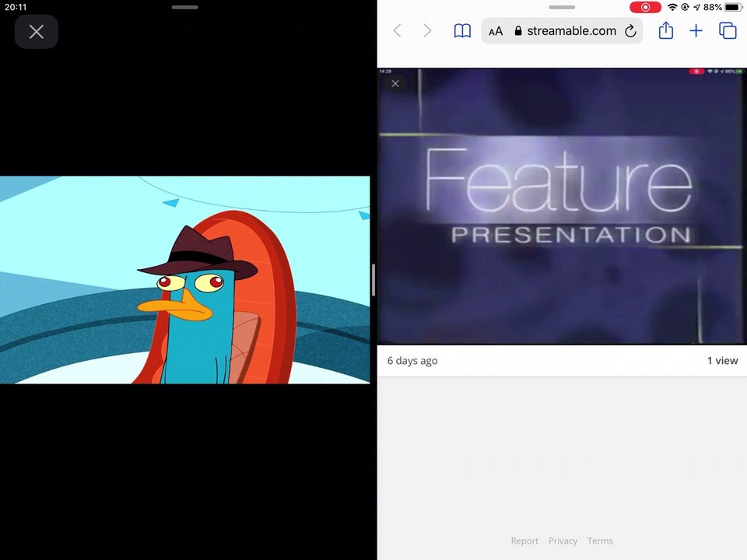
Task: Open the Terms link
Action: (600, 541)
